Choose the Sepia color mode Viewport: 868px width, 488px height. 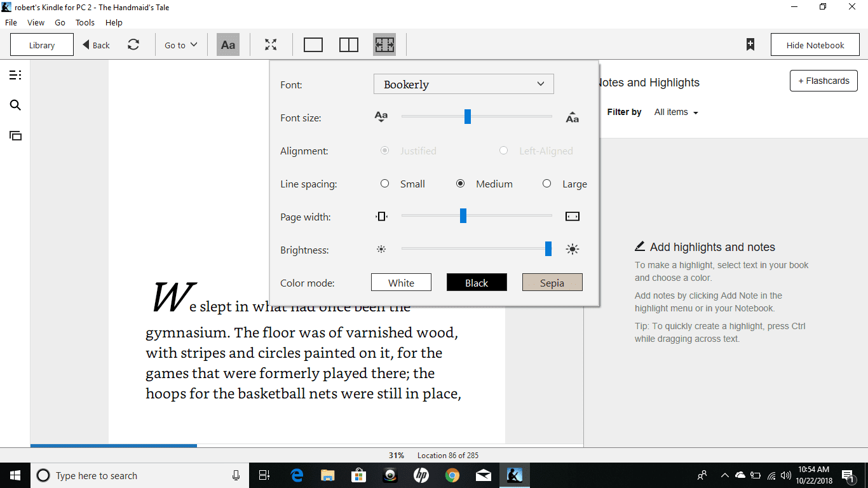552,282
